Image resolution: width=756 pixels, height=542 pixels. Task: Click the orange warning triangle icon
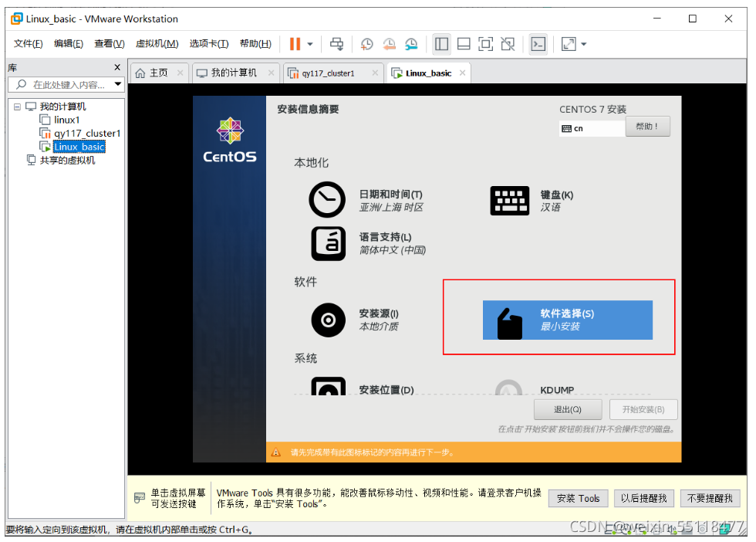click(x=276, y=452)
